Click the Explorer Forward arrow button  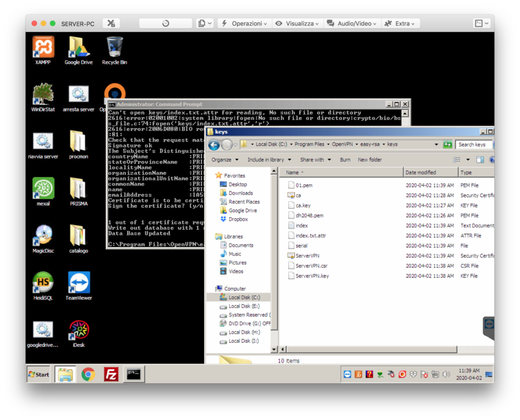226,145
